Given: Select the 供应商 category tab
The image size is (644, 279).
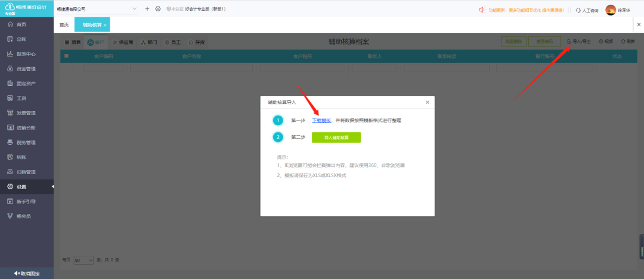Looking at the screenshot, I should tap(122, 42).
